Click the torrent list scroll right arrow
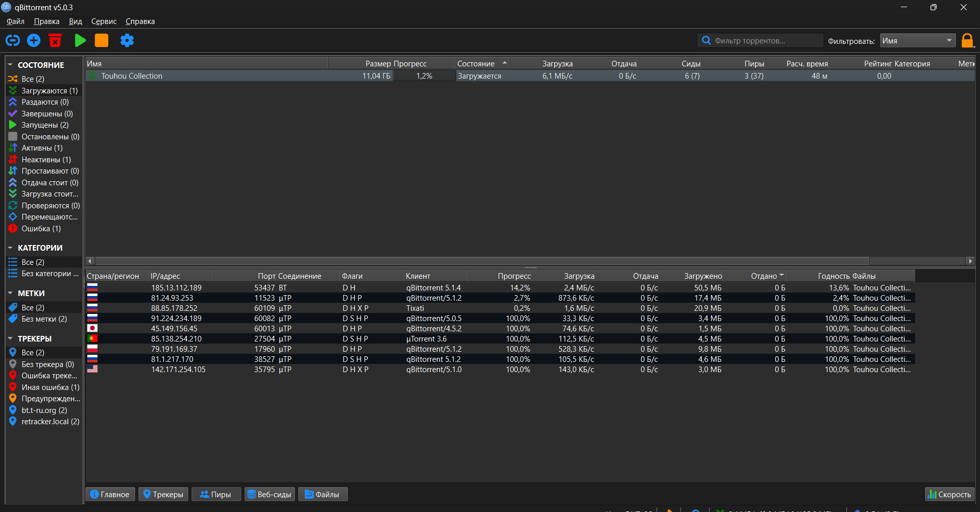 point(970,261)
